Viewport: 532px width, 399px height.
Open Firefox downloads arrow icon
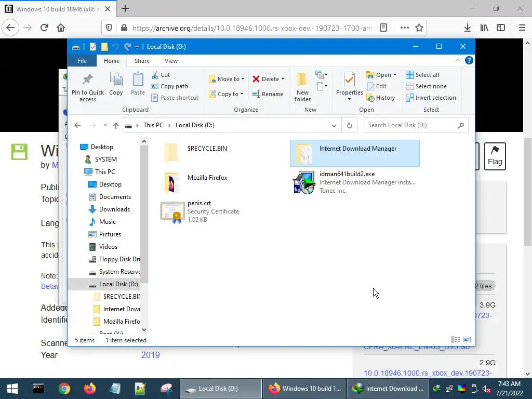tap(467, 28)
